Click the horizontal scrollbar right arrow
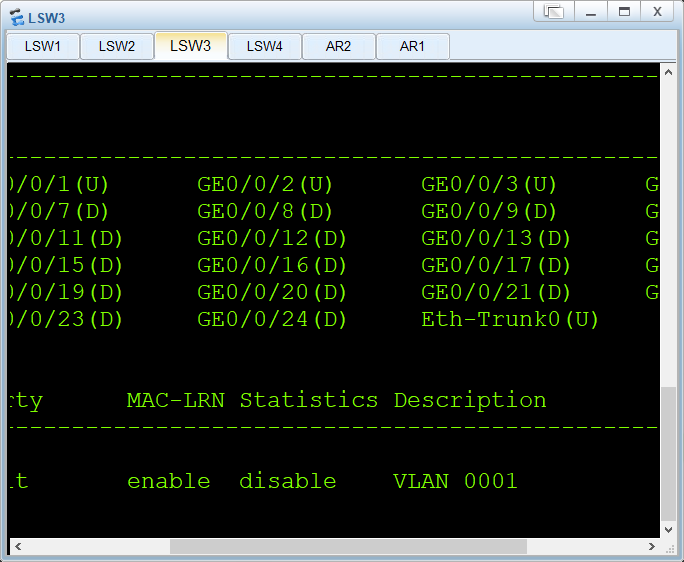This screenshot has height=562, width=684. (651, 546)
